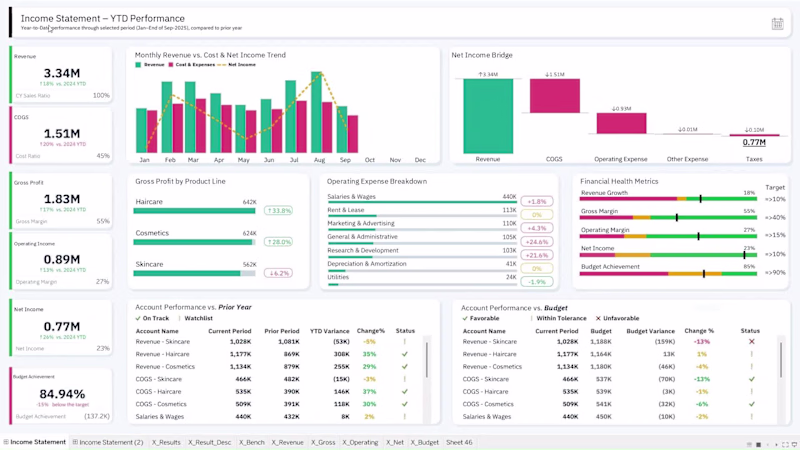The height and width of the screenshot is (450, 800).
Task: Click the Revenue Growth bullet bar
Action: [x=668, y=198]
